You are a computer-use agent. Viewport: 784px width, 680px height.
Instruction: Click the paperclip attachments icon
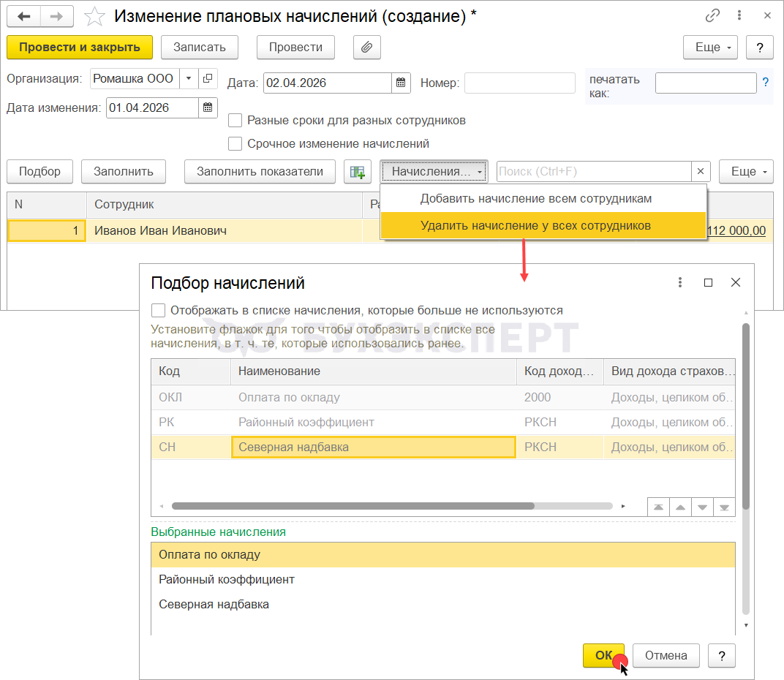(367, 48)
